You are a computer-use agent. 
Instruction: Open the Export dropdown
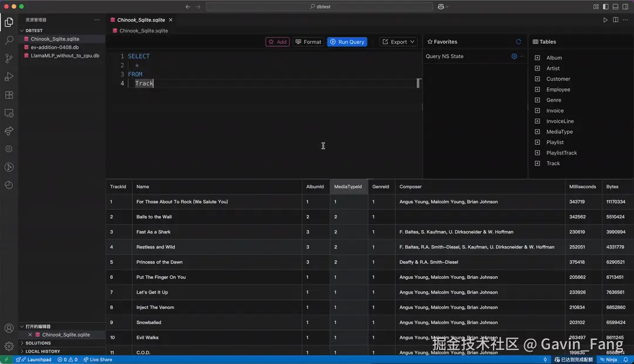(x=398, y=42)
